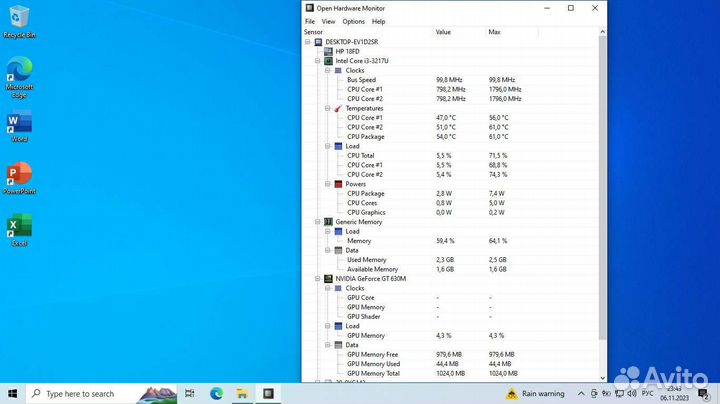This screenshot has height=404, width=720.
Task: Select the GPU Memory Total row
Action: coord(450,373)
